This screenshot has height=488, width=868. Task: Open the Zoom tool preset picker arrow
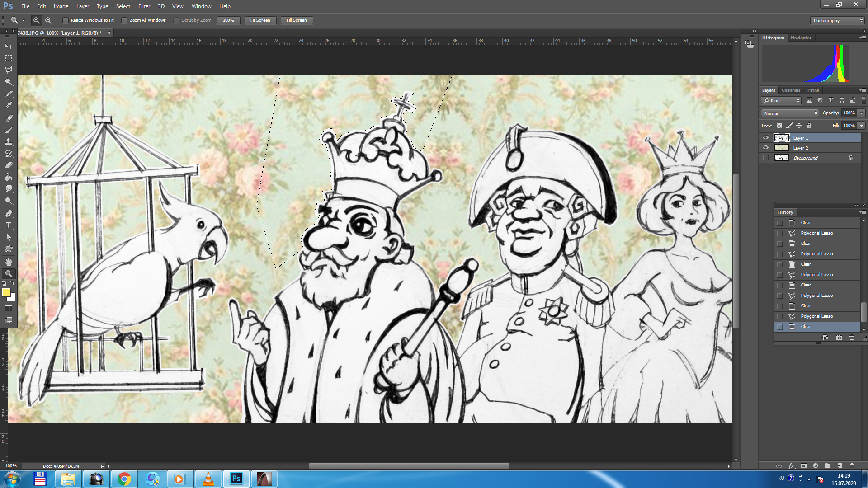tap(24, 20)
